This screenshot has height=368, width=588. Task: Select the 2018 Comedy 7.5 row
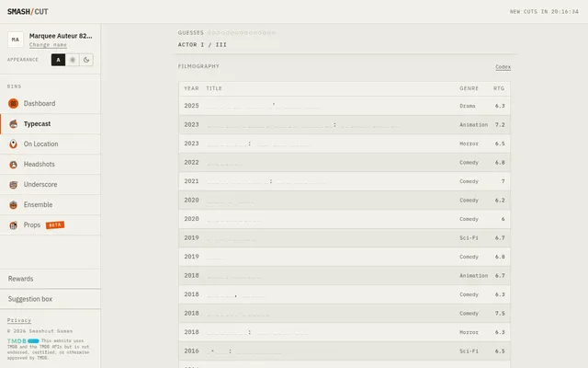point(345,313)
